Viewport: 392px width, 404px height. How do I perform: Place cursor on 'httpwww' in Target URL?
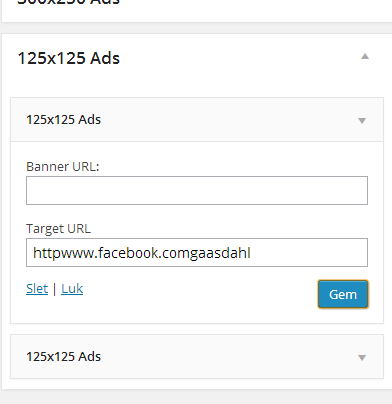pyautogui.click(x=64, y=254)
